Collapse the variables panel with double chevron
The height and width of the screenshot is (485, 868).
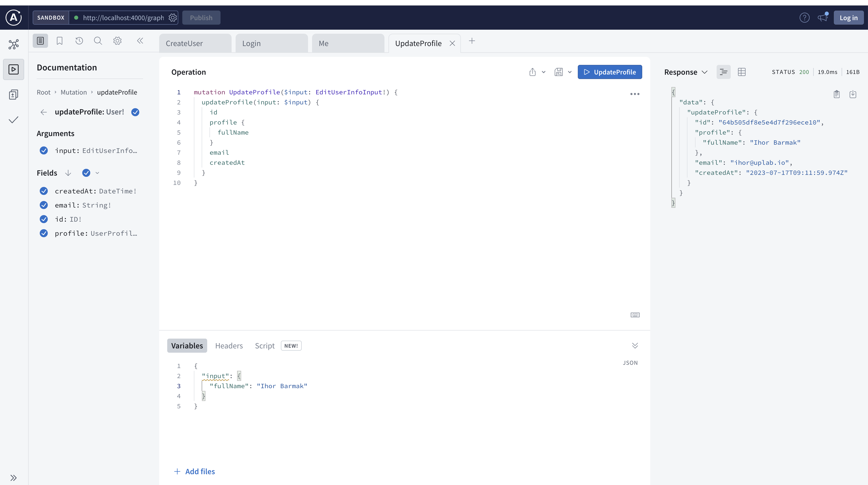[x=635, y=345]
